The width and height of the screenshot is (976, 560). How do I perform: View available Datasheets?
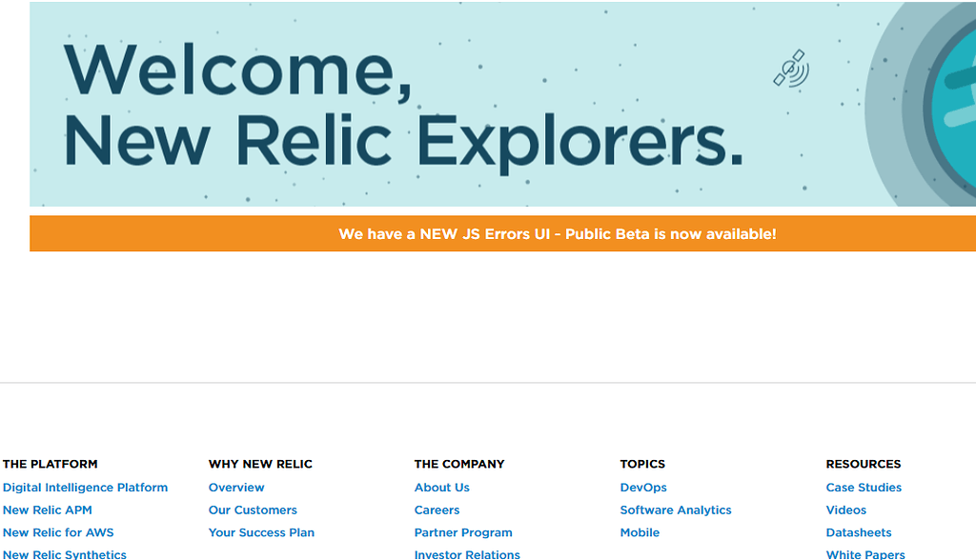pos(859,532)
